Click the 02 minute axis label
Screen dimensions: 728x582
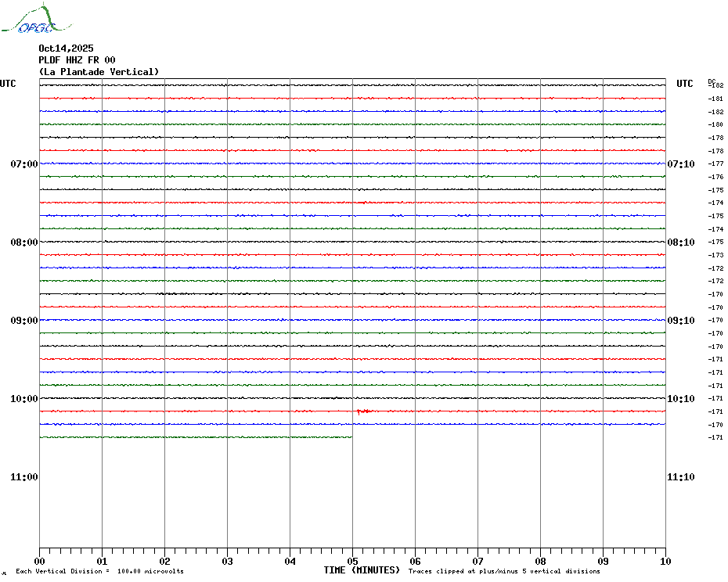click(x=165, y=562)
